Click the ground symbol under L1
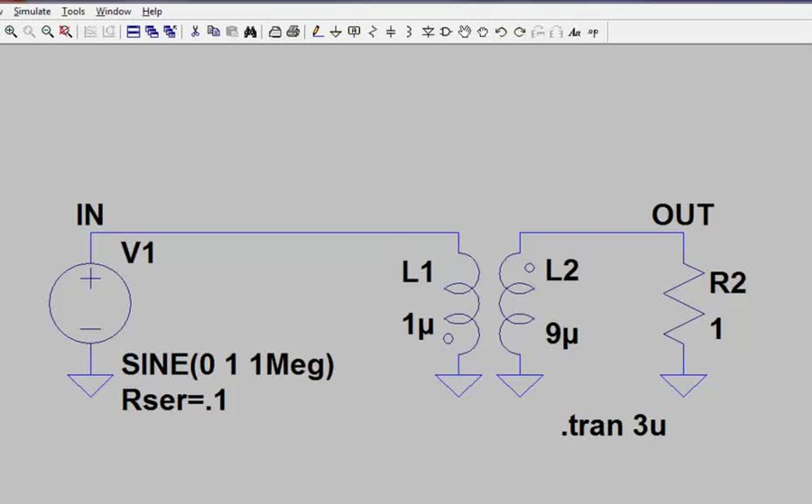Viewport: 812px width, 504px height. point(458,386)
